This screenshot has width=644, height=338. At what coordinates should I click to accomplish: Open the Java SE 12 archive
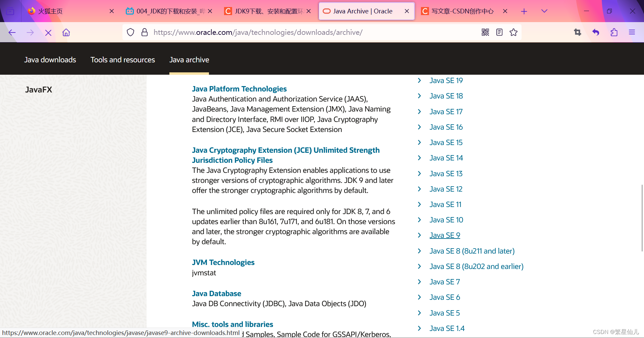pos(446,189)
